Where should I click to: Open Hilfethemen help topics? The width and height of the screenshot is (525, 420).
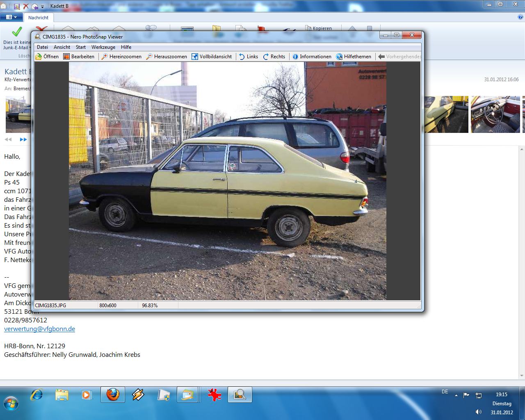click(354, 57)
